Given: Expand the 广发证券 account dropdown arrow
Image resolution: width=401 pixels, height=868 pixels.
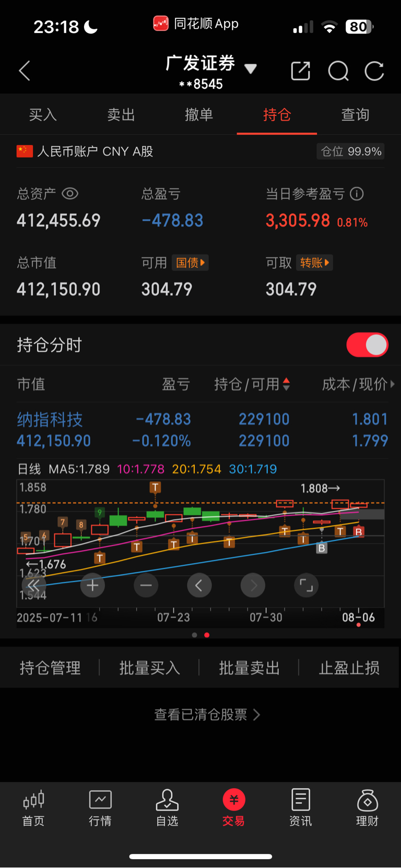Looking at the screenshot, I should click(251, 68).
